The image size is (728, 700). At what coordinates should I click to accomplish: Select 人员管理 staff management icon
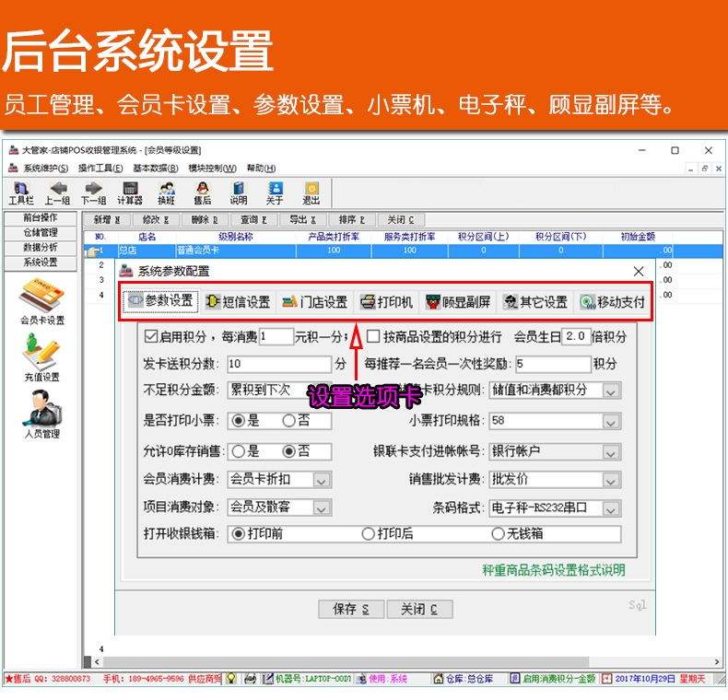click(42, 414)
